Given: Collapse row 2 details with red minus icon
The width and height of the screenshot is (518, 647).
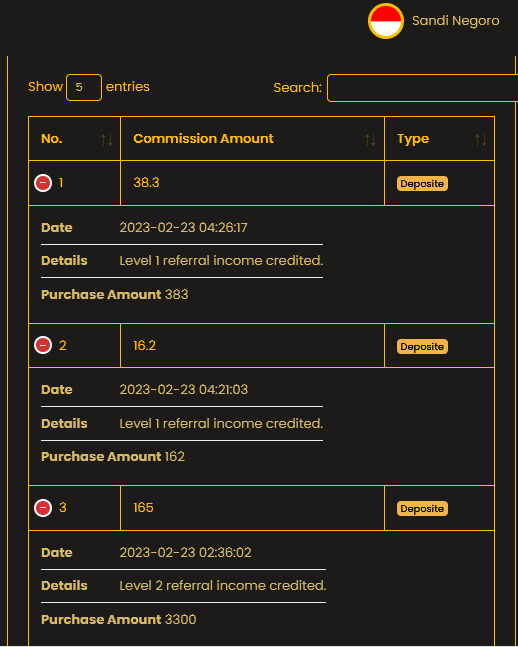Looking at the screenshot, I should pos(43,345).
